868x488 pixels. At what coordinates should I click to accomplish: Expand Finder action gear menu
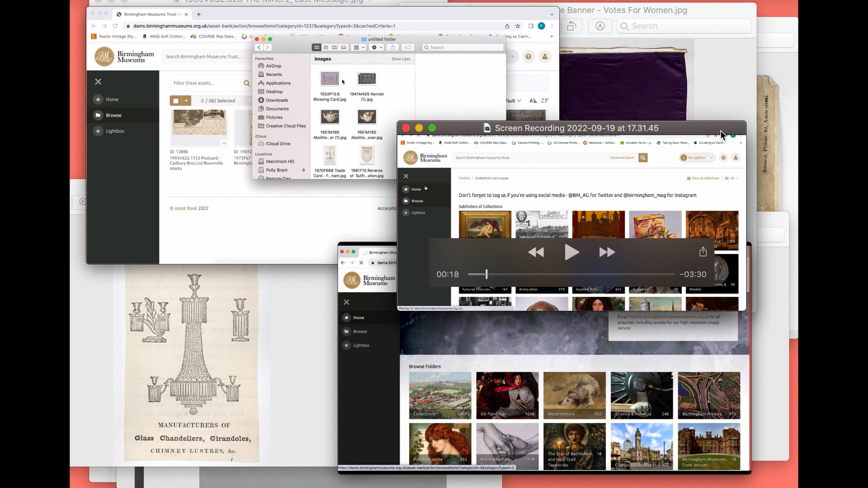coord(376,47)
